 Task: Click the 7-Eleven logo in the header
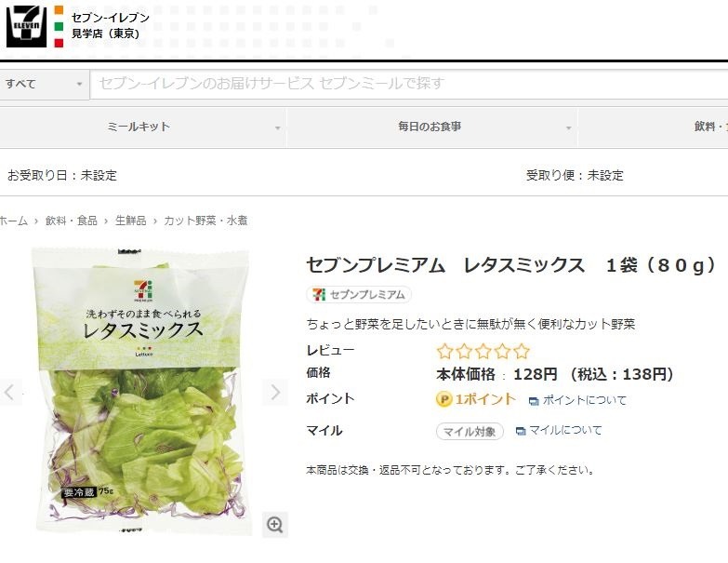point(26,26)
